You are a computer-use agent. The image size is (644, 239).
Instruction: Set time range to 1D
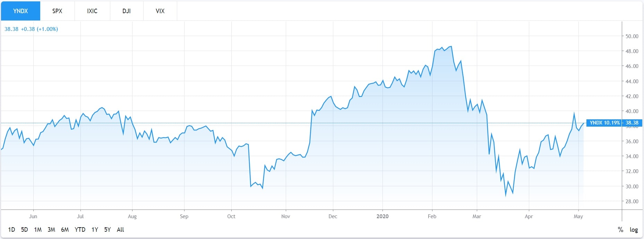click(11, 230)
